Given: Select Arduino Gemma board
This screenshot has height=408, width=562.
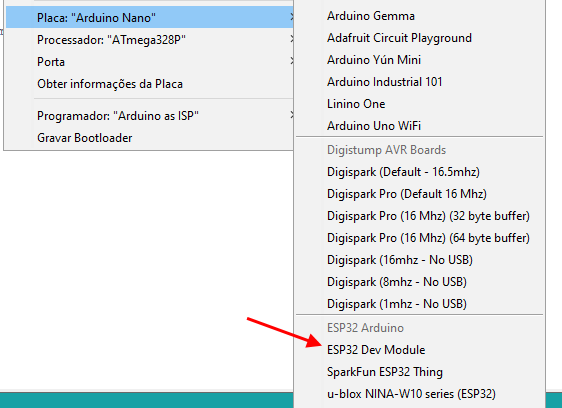Looking at the screenshot, I should 419,16.
